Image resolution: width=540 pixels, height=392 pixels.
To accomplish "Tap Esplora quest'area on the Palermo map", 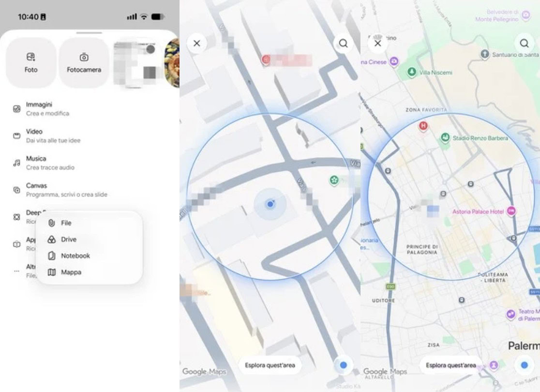I will click(x=451, y=365).
